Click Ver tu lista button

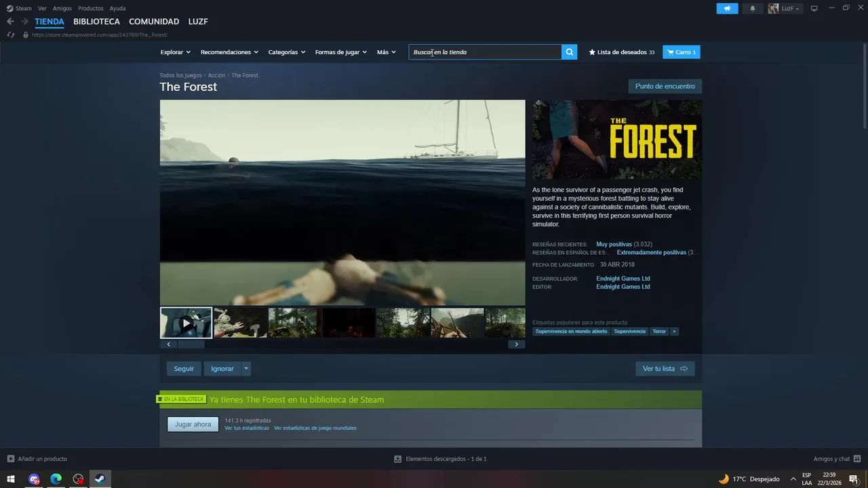click(x=665, y=369)
